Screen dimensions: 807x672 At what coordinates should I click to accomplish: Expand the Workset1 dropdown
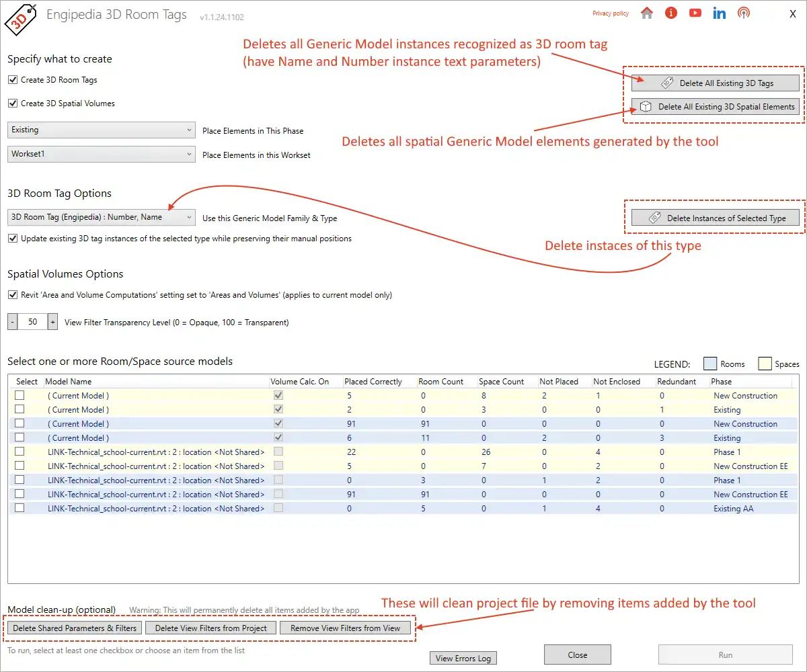(102, 155)
